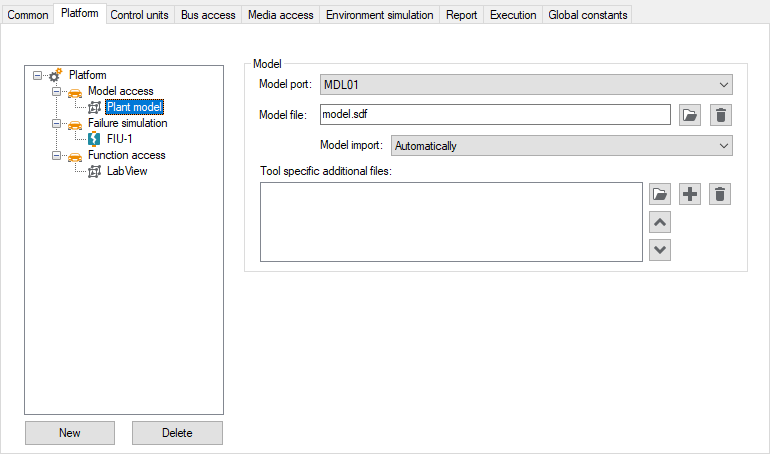This screenshot has width=770, height=454.
Task: Click the Platform gear icon in the tree
Action: coord(55,75)
